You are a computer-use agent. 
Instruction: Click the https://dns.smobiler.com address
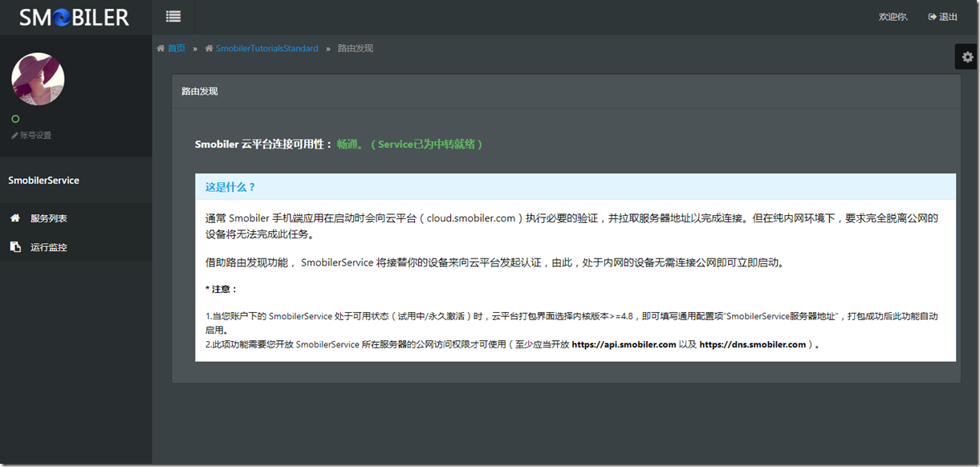point(752,344)
